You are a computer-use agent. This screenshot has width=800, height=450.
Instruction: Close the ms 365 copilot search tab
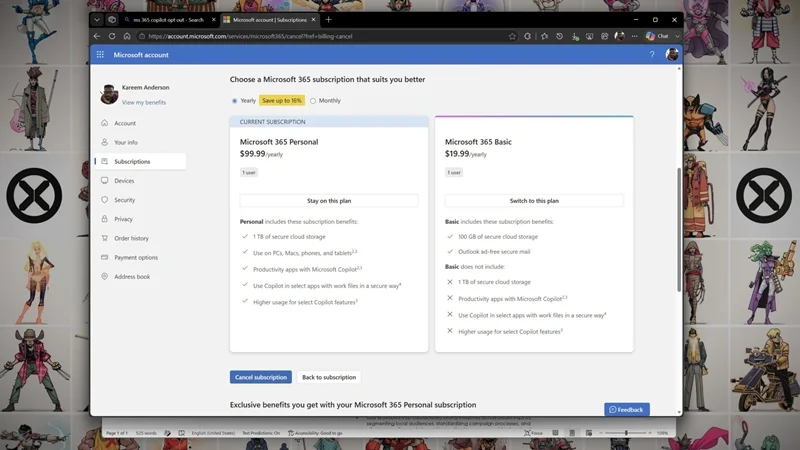point(213,20)
